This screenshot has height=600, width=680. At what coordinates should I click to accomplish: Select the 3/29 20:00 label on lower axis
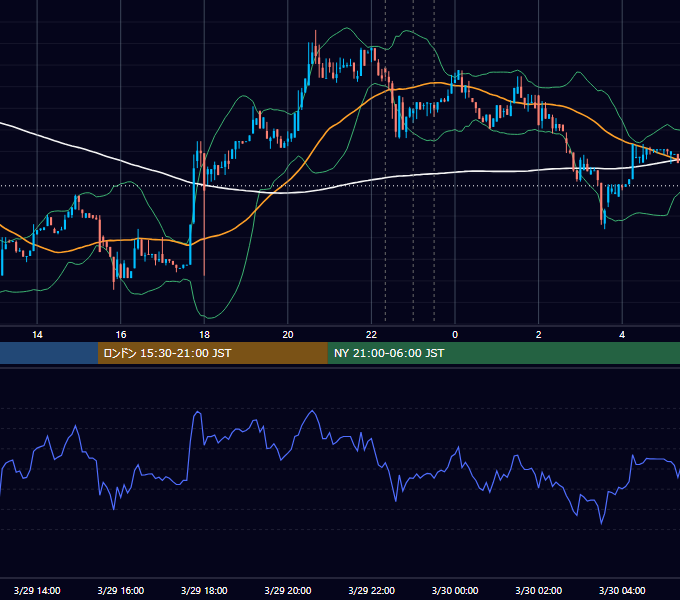click(288, 590)
